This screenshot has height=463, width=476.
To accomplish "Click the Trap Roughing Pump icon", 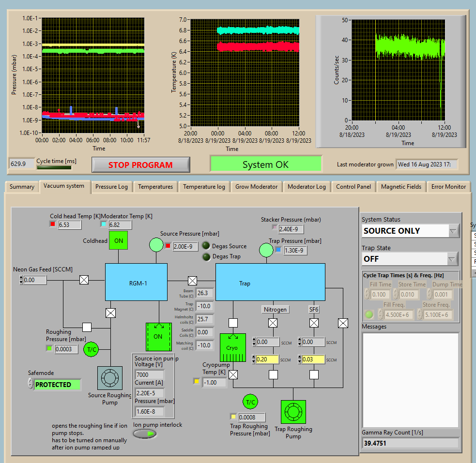I will [x=293, y=412].
